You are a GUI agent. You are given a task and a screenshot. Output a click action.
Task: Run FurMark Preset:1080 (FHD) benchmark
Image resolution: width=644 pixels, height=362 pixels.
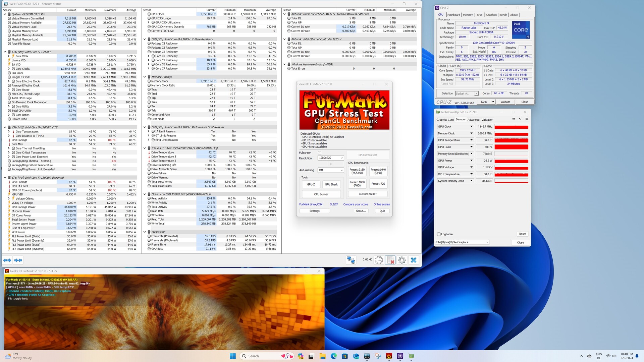tap(357, 184)
